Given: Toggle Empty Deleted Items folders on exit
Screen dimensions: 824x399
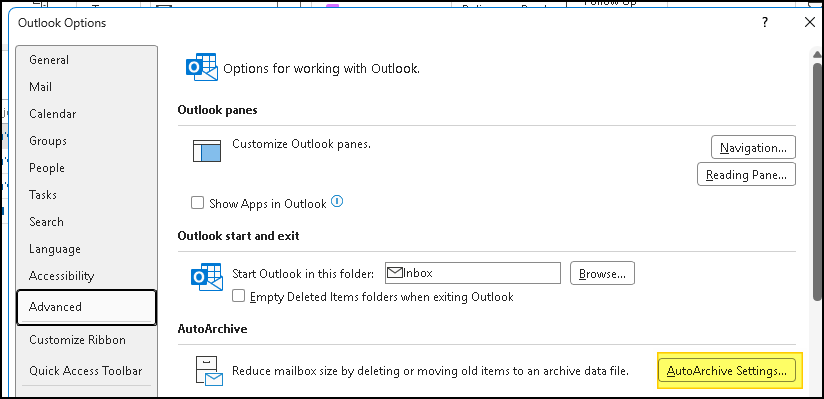Looking at the screenshot, I should click(239, 296).
